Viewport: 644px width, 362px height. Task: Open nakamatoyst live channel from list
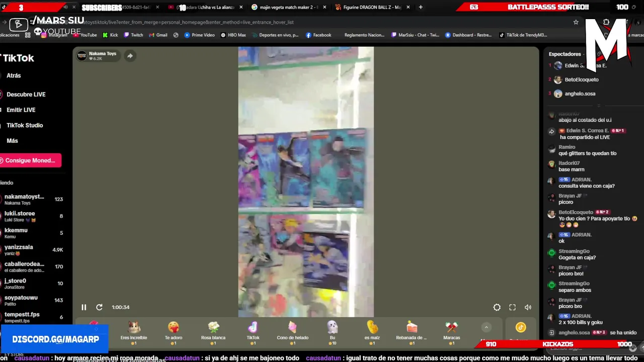[x=33, y=200]
